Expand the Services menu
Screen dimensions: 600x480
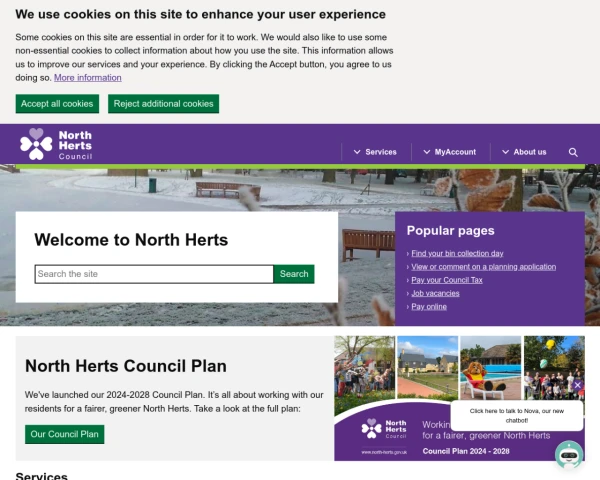pos(375,152)
